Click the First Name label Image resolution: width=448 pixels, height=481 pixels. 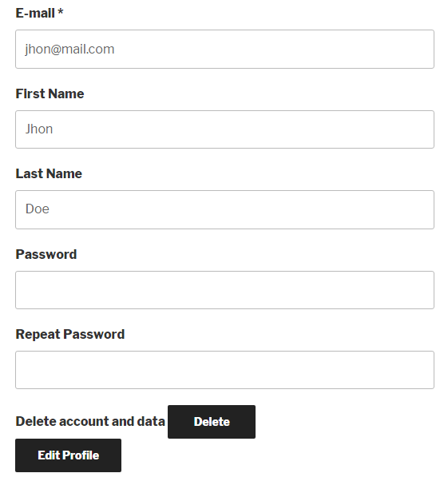tap(50, 93)
